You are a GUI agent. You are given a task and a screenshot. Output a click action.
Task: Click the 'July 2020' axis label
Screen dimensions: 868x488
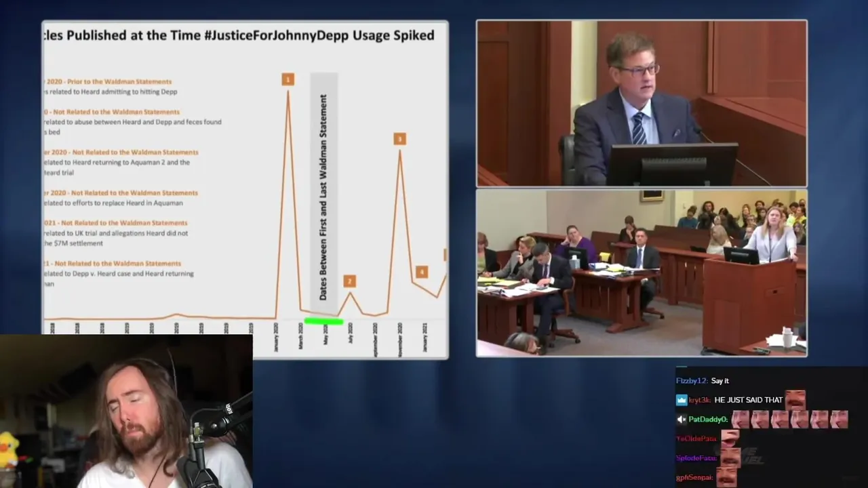pyautogui.click(x=351, y=333)
